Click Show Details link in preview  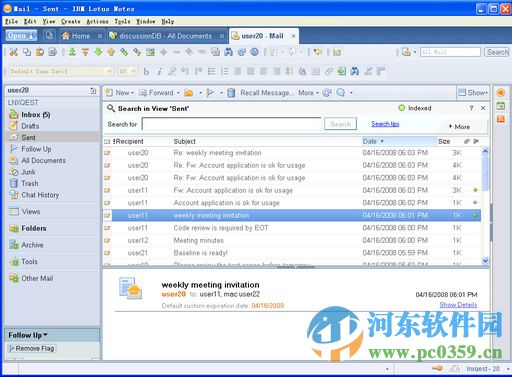click(458, 305)
